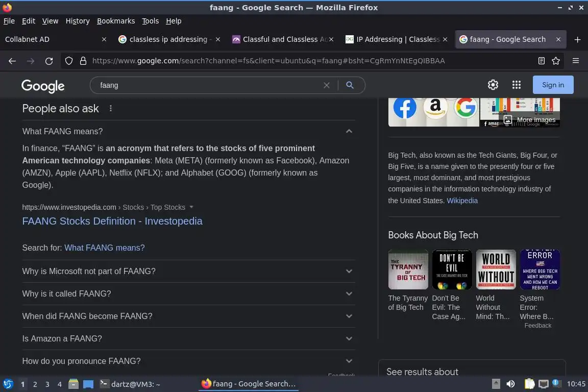Open the System Error book cover
The width and height of the screenshot is (588, 392).
coord(540,269)
